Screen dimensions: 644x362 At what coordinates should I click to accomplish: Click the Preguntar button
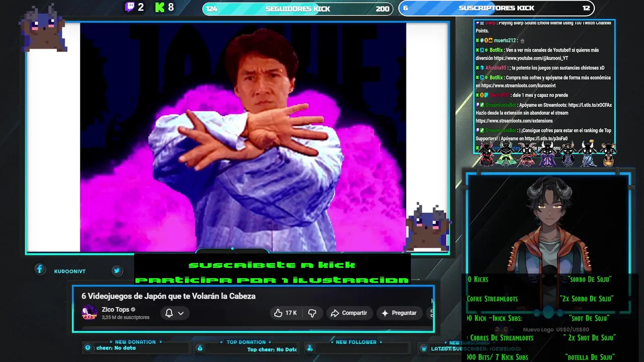398,313
